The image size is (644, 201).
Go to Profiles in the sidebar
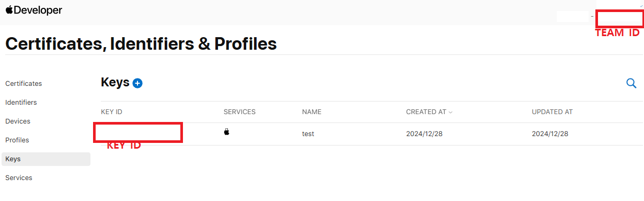click(x=17, y=140)
